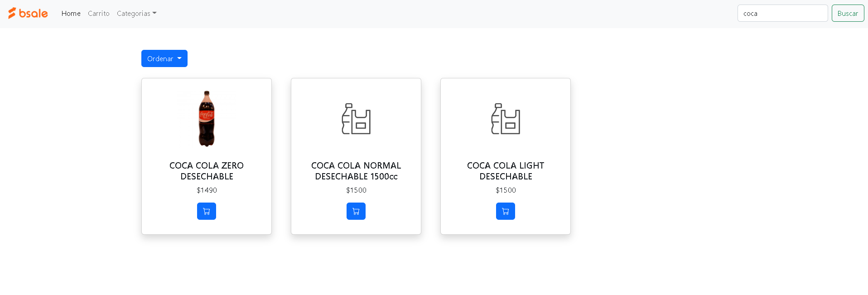
Task: Click the Coca Cola Zero bottle image
Action: [206, 119]
